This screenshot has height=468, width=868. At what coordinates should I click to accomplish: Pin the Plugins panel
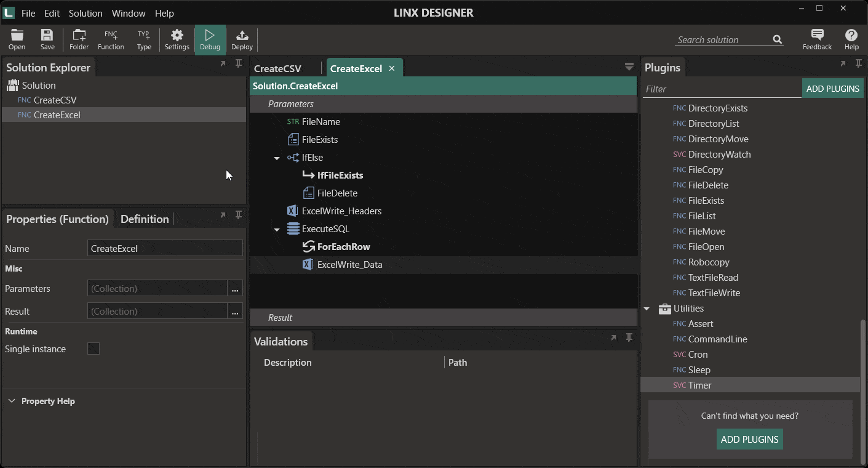coord(859,63)
